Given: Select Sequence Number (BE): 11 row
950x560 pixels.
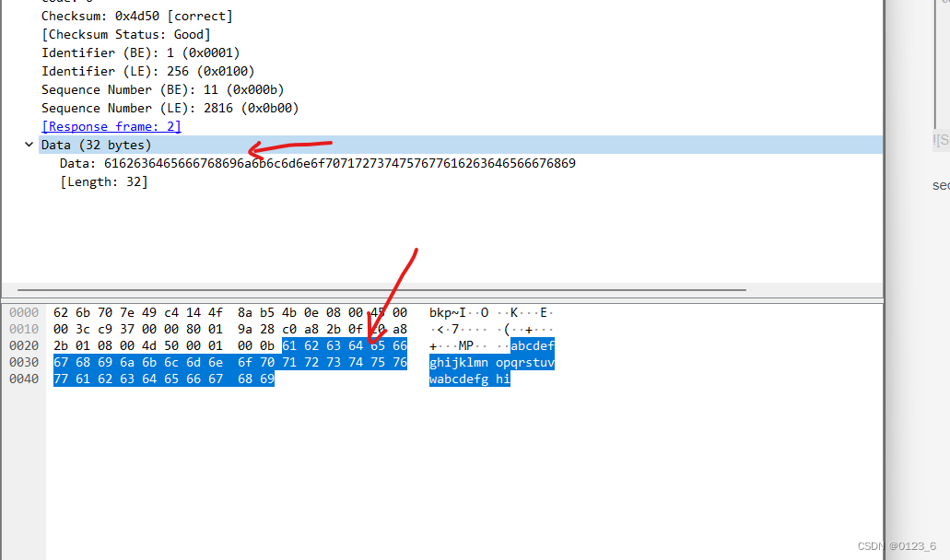Looking at the screenshot, I should coord(162,89).
